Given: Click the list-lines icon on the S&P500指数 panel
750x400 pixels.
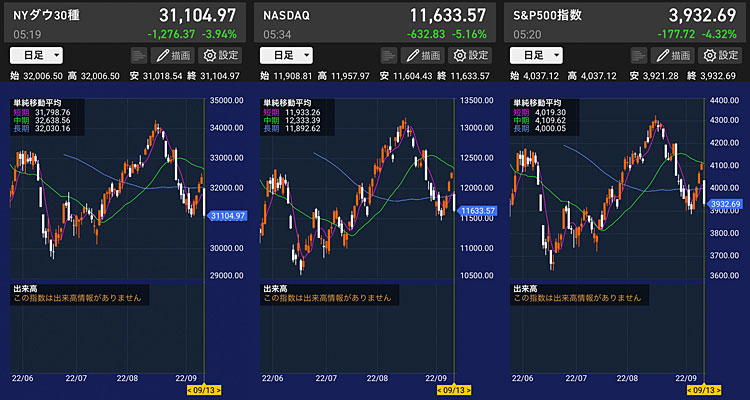Looking at the screenshot, I should tap(639, 56).
